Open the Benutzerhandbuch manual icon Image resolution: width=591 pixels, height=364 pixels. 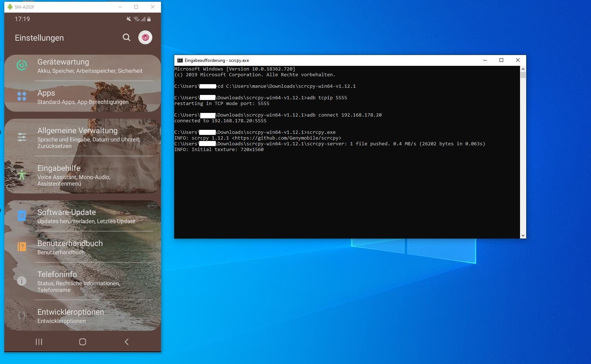21,246
